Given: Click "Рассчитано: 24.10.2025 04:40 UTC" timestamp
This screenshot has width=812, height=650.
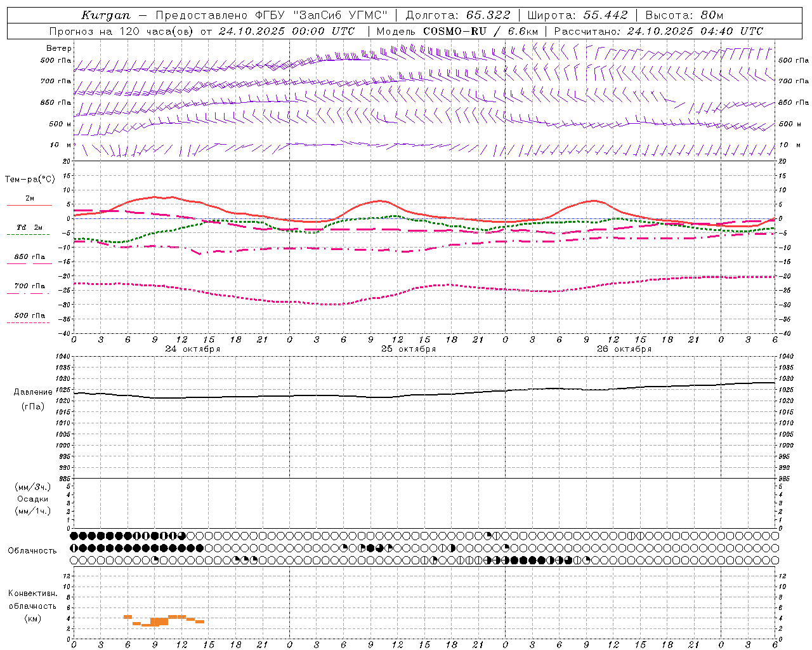Looking at the screenshot, I should (658, 31).
